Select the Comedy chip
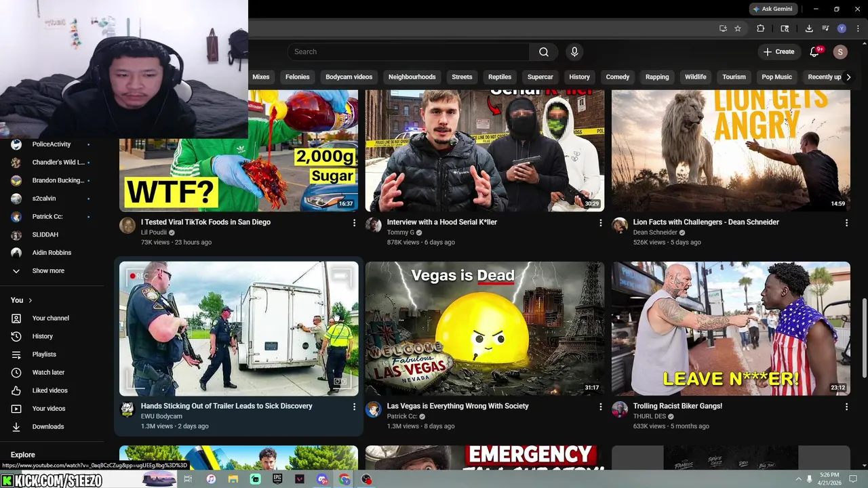Image resolution: width=868 pixels, height=488 pixels. 617,77
